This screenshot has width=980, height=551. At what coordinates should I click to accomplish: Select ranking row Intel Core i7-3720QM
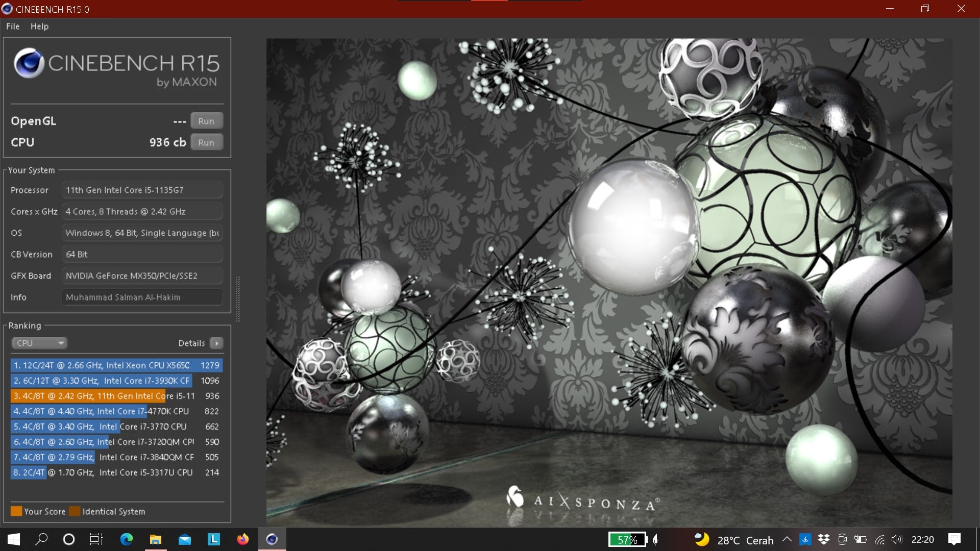click(116, 442)
